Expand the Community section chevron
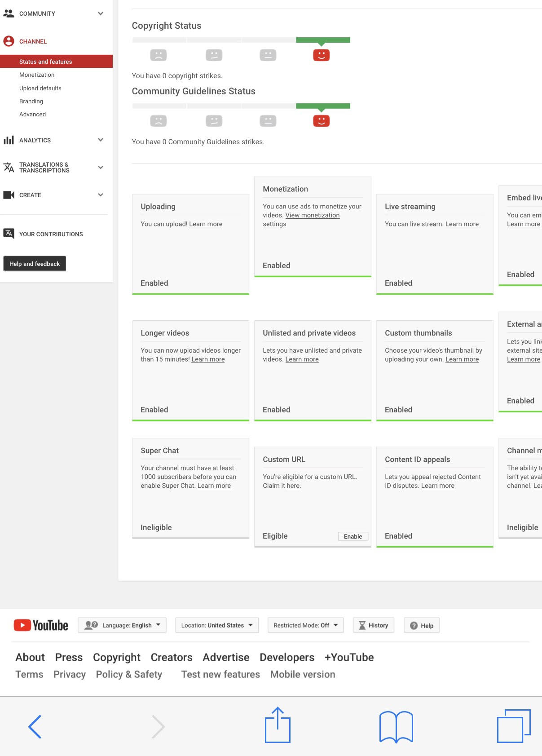 101,13
